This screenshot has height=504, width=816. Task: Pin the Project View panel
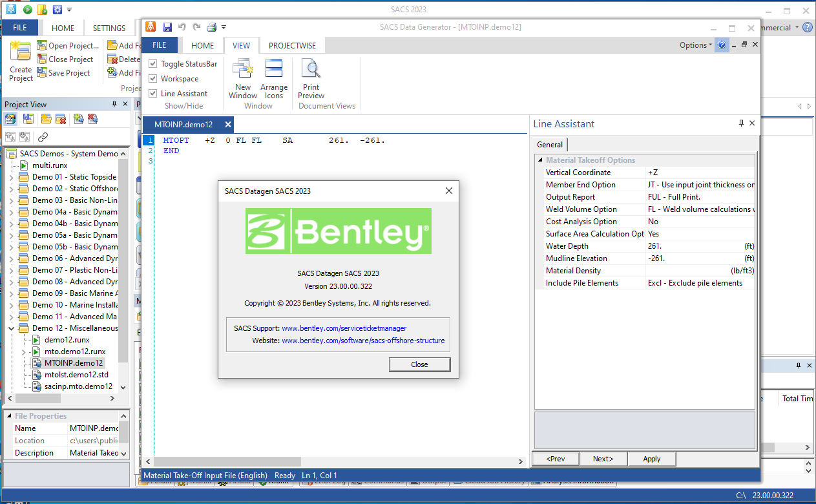click(x=114, y=104)
